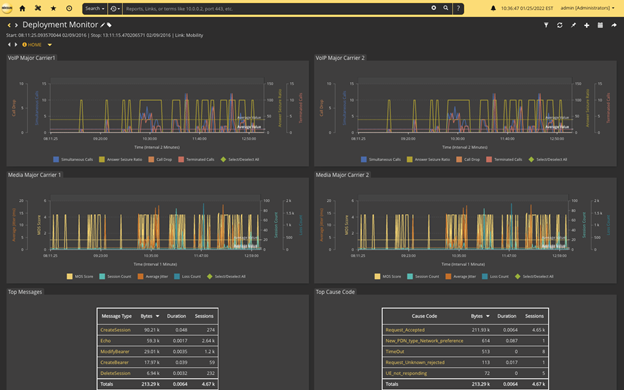Share the dashboard with arrow icon

(x=614, y=25)
